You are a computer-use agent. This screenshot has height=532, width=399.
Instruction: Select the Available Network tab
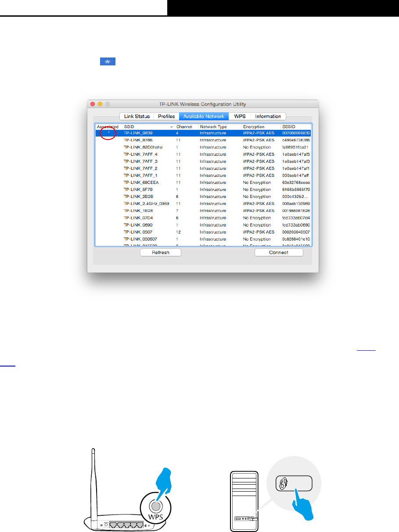tap(203, 116)
